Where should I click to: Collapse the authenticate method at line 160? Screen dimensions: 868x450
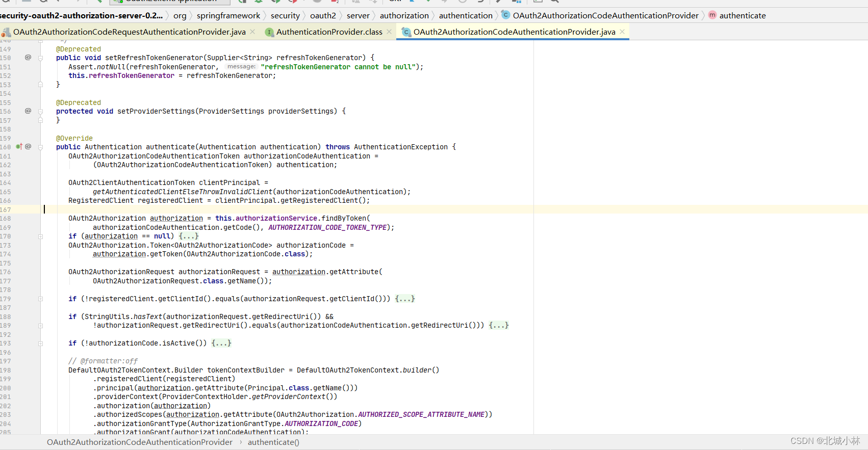[40, 147]
